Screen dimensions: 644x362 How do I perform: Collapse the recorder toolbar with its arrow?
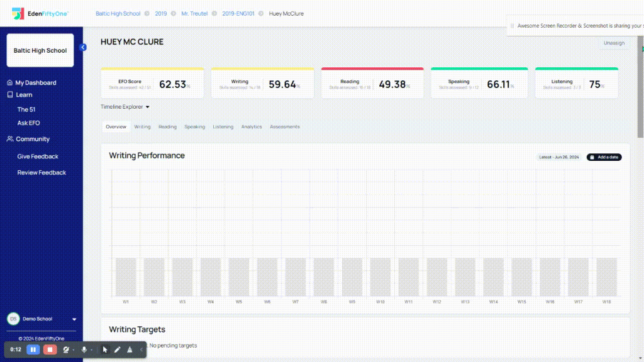142,349
